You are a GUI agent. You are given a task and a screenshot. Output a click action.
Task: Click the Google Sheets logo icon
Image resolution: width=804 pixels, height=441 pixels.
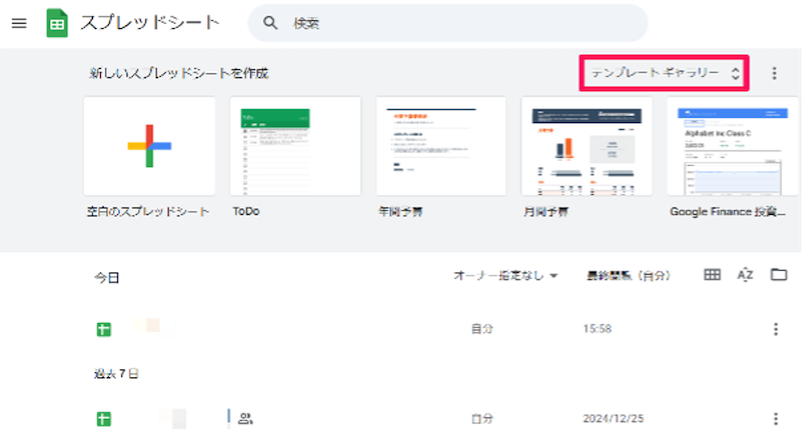pos(57,23)
